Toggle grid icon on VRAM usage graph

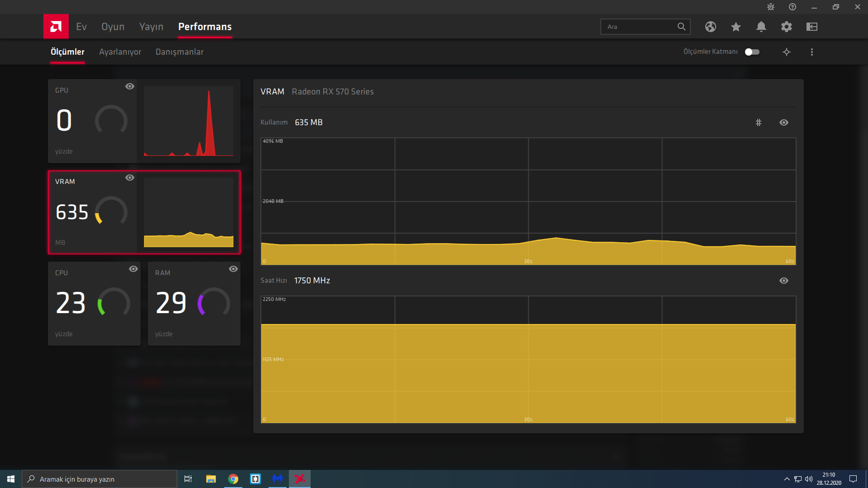(x=758, y=122)
